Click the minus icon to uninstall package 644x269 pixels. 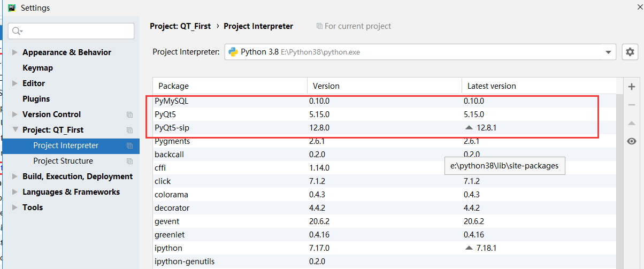632,105
